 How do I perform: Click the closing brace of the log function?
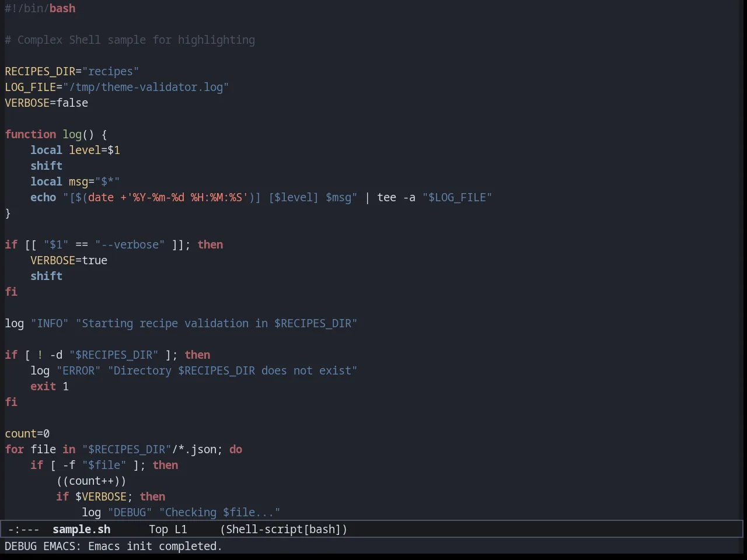point(8,213)
